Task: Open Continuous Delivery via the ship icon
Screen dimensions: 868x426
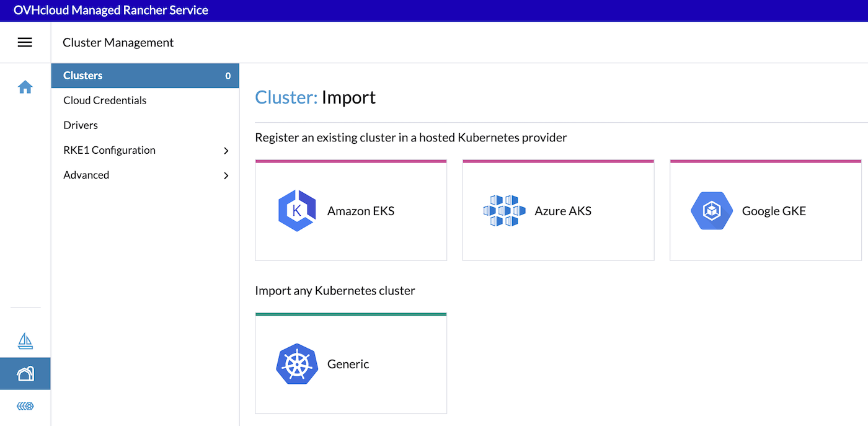Action: [25, 340]
